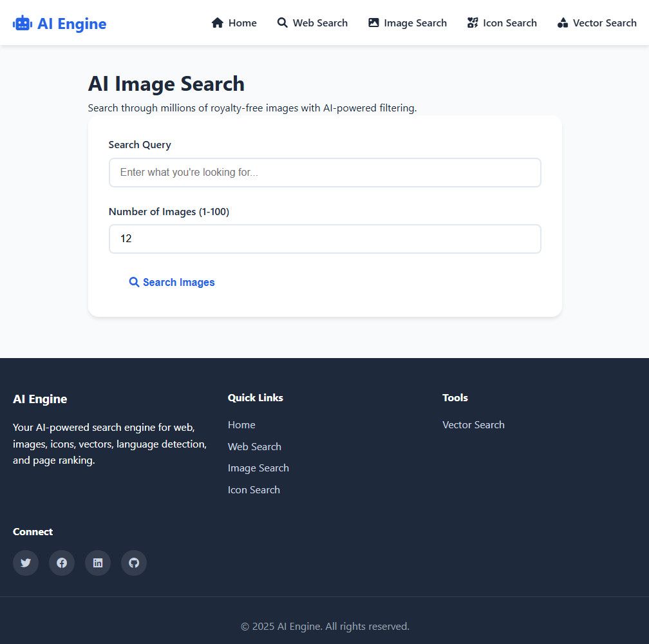Go to Web Search in top navigation
The height and width of the screenshot is (644, 649).
(320, 23)
